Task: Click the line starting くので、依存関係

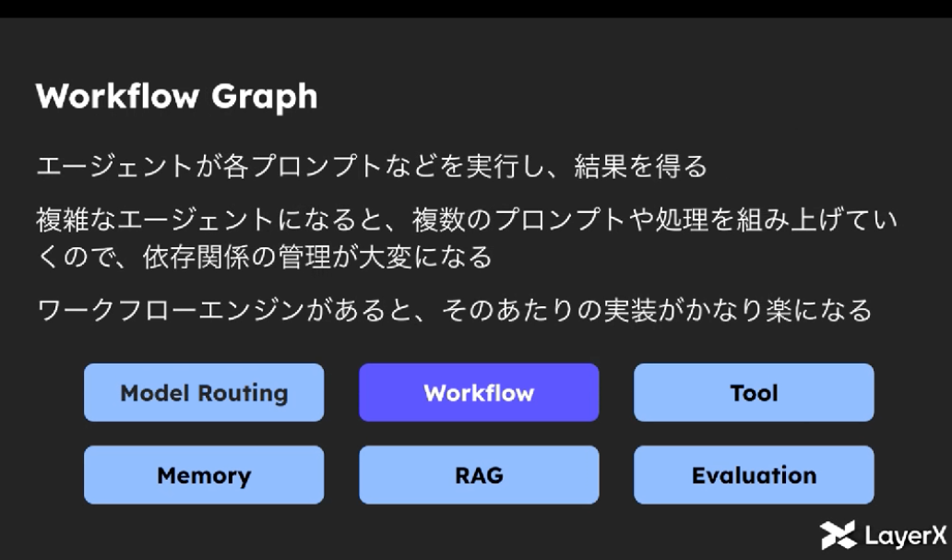Action: tap(264, 256)
